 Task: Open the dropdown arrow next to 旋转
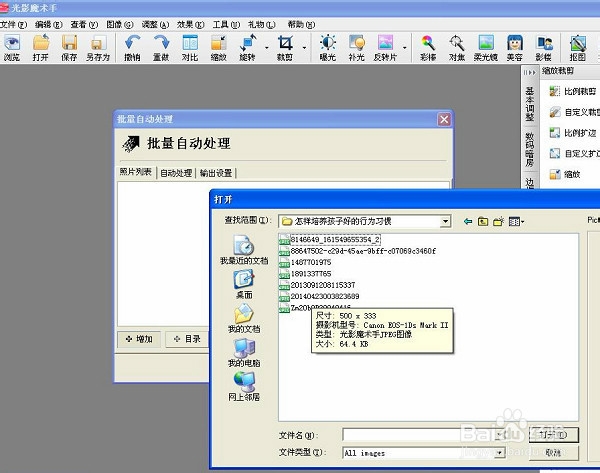click(267, 48)
